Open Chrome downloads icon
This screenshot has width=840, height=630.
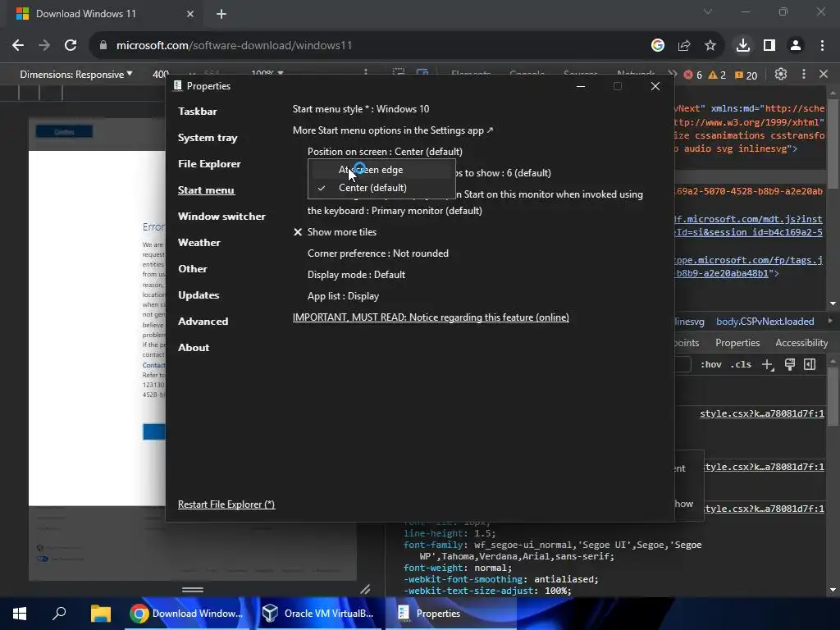point(743,46)
